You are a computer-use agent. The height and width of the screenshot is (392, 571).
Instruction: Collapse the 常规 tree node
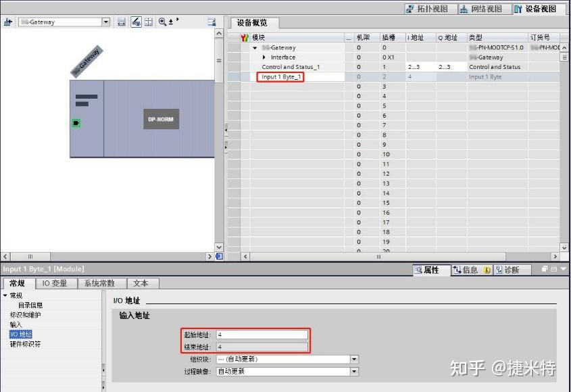click(5, 295)
